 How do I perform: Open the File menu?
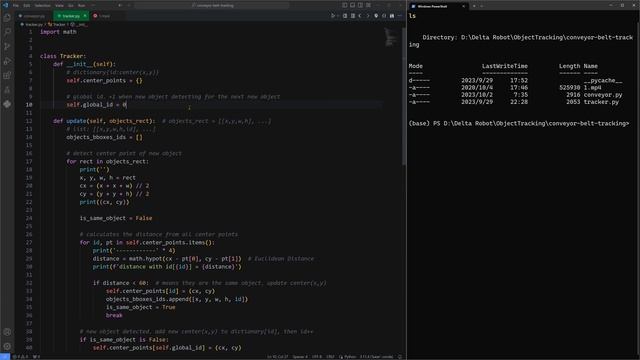click(x=16, y=6)
